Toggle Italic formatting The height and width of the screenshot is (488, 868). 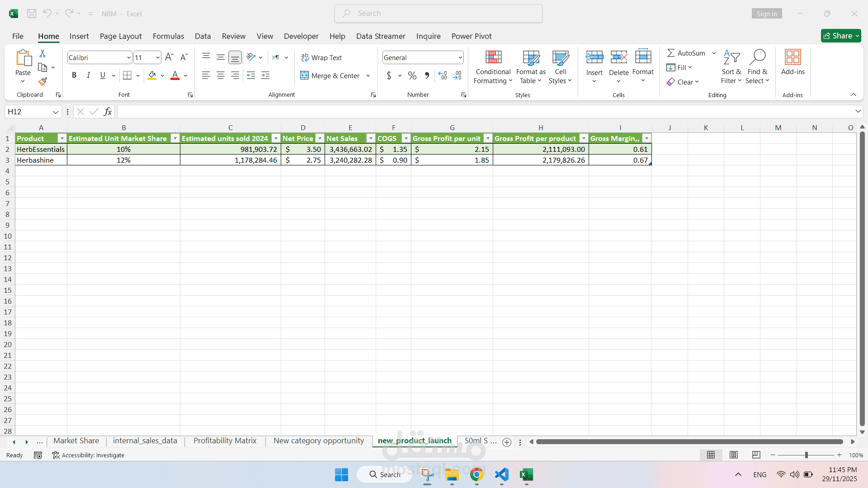[89, 76]
